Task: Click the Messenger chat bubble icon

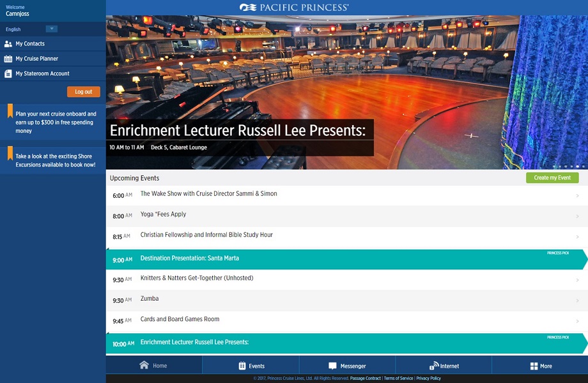Action: (332, 366)
